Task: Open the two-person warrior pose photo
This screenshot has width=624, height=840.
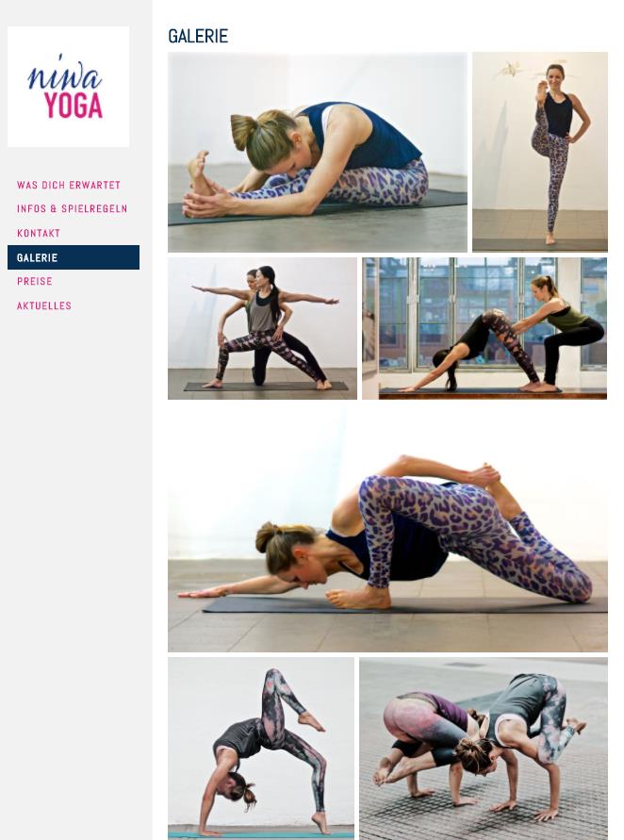Action: (262, 328)
